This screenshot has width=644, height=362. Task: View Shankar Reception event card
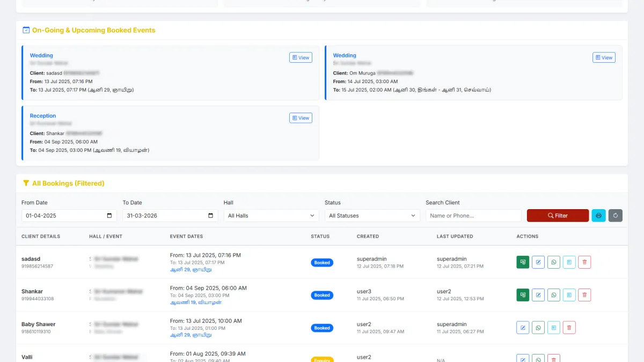(301, 118)
